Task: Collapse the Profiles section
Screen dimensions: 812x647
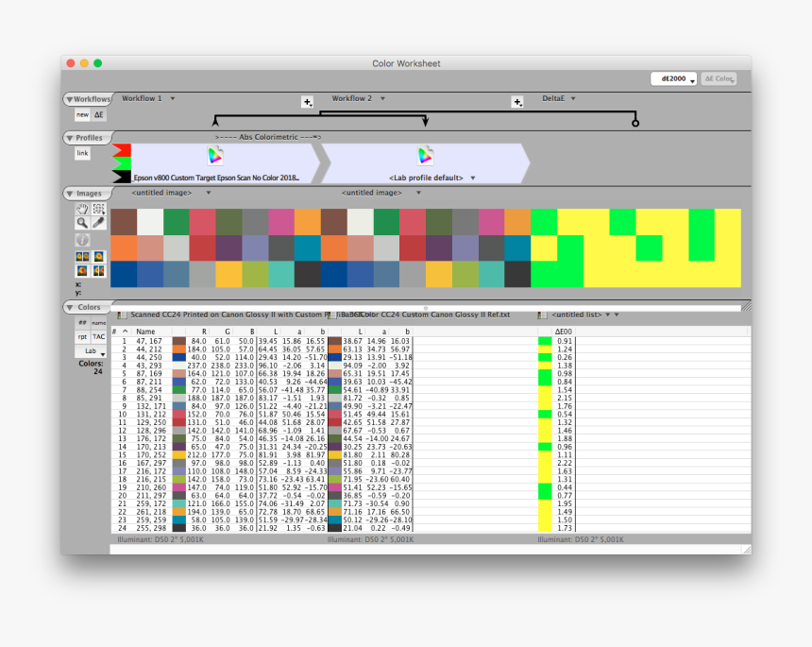Action: coord(69,138)
